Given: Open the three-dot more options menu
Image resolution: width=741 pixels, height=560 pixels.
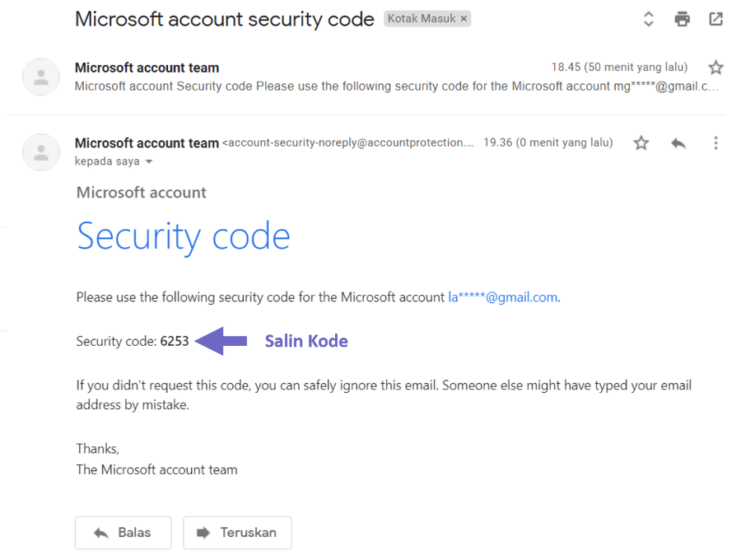Looking at the screenshot, I should click(x=715, y=142).
